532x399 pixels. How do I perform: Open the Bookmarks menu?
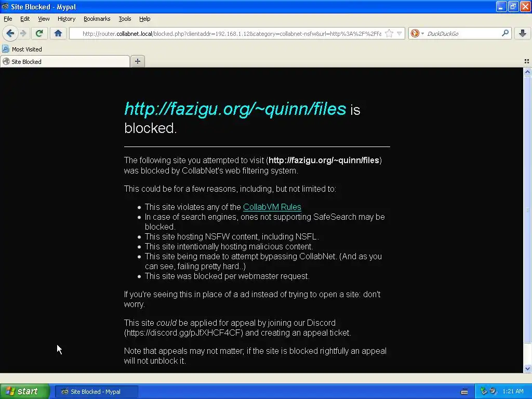(x=97, y=19)
